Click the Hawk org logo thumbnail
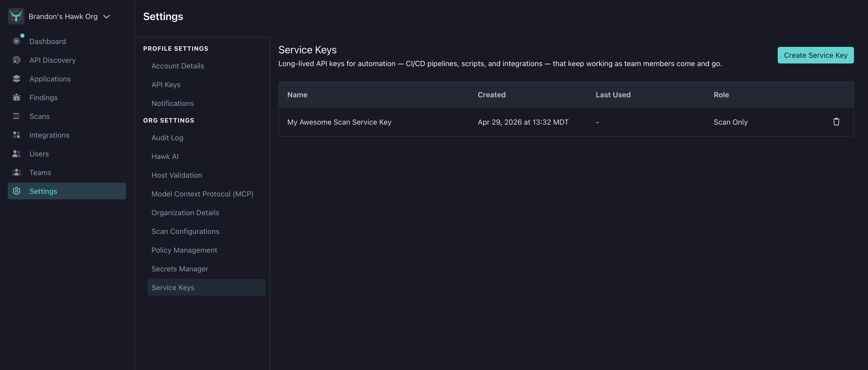The image size is (868, 370). [x=16, y=16]
